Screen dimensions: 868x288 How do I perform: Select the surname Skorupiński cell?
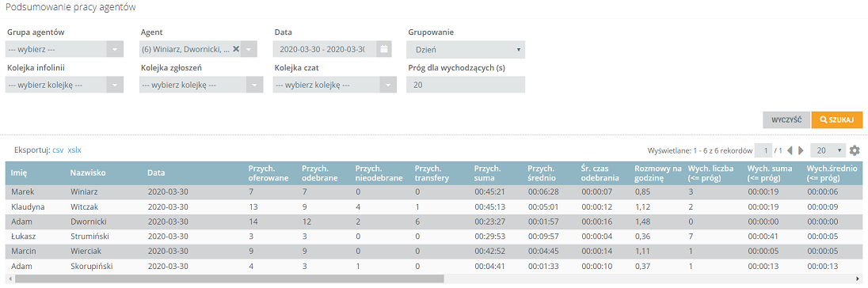click(x=91, y=267)
